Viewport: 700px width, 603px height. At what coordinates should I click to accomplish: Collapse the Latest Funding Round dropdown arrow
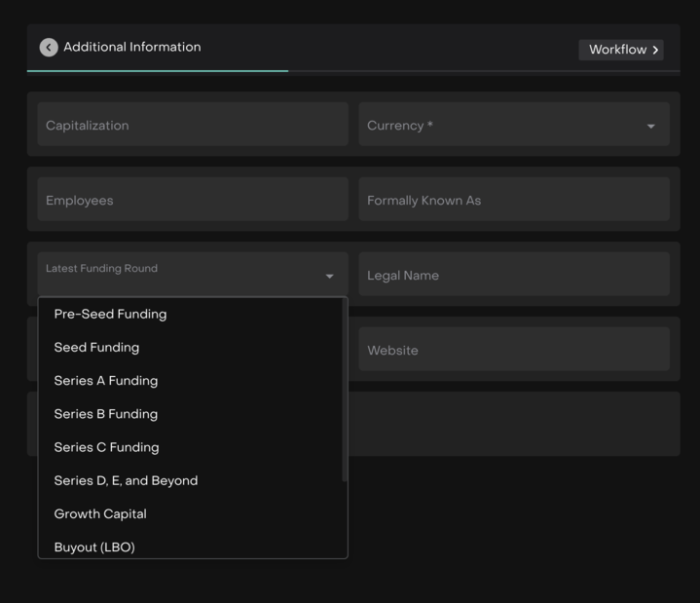(x=329, y=277)
